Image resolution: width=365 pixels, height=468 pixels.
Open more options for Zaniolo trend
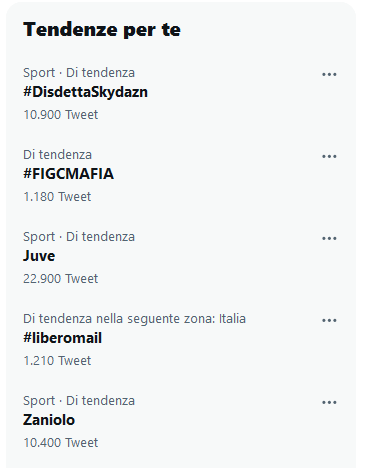(x=329, y=402)
